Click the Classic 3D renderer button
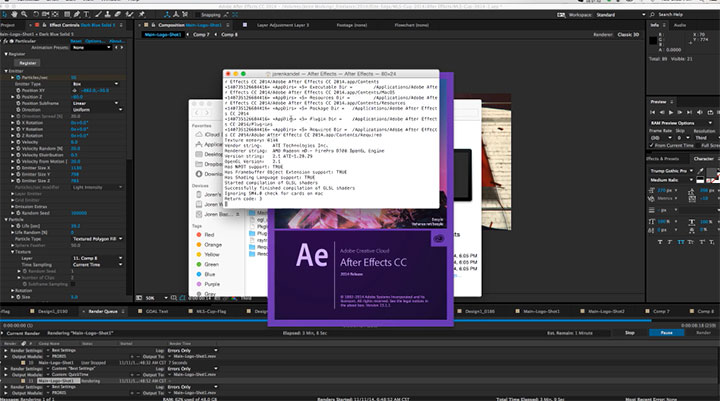The image size is (720, 401). [x=628, y=34]
